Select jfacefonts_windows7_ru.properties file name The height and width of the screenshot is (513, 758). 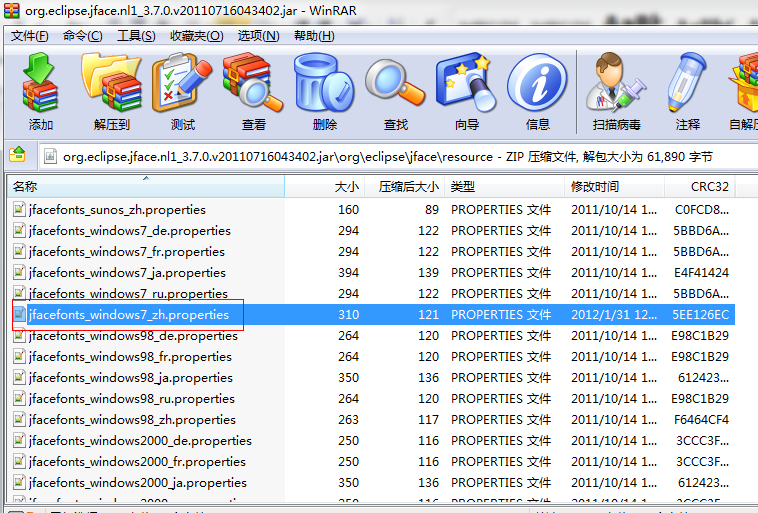[x=128, y=293]
